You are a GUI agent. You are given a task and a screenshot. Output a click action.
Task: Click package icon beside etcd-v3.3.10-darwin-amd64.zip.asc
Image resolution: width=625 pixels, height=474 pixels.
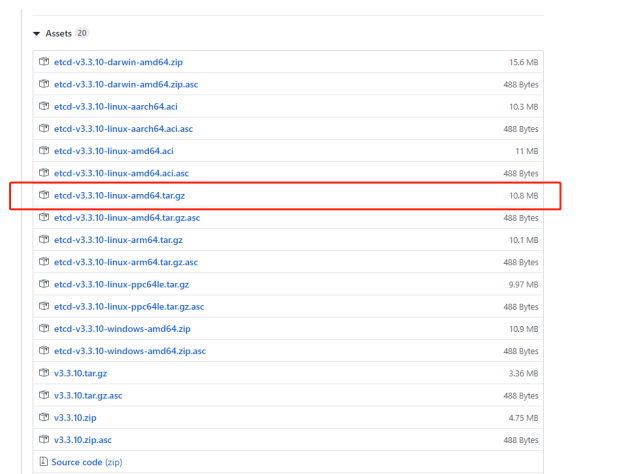(x=44, y=84)
